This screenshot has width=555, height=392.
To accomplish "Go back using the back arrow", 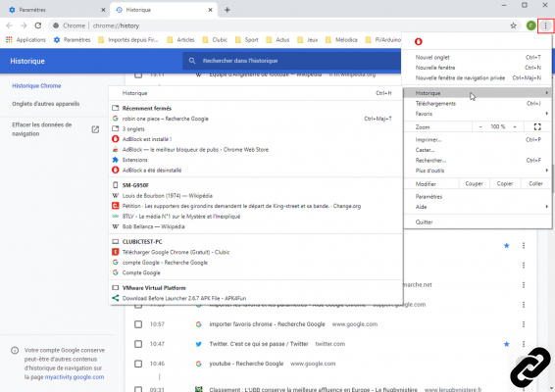I will pos(10,25).
